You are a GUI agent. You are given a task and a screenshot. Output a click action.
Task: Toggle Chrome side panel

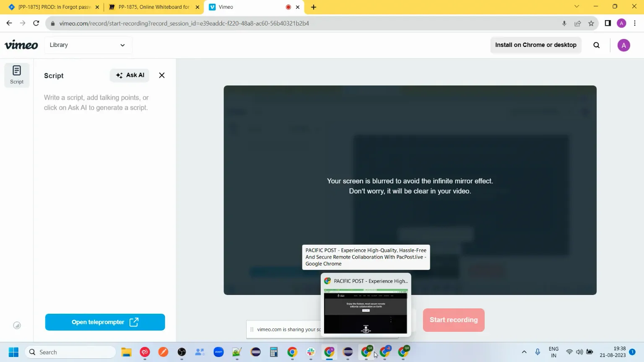(x=608, y=23)
